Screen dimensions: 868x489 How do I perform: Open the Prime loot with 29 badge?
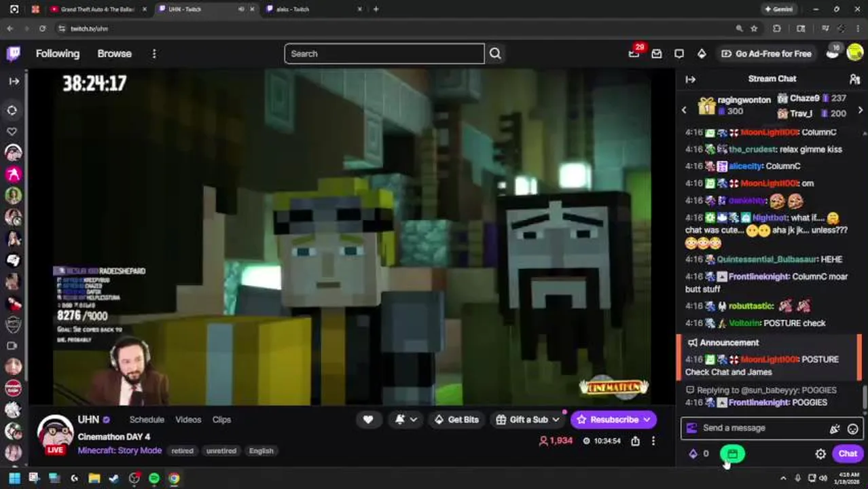634,54
